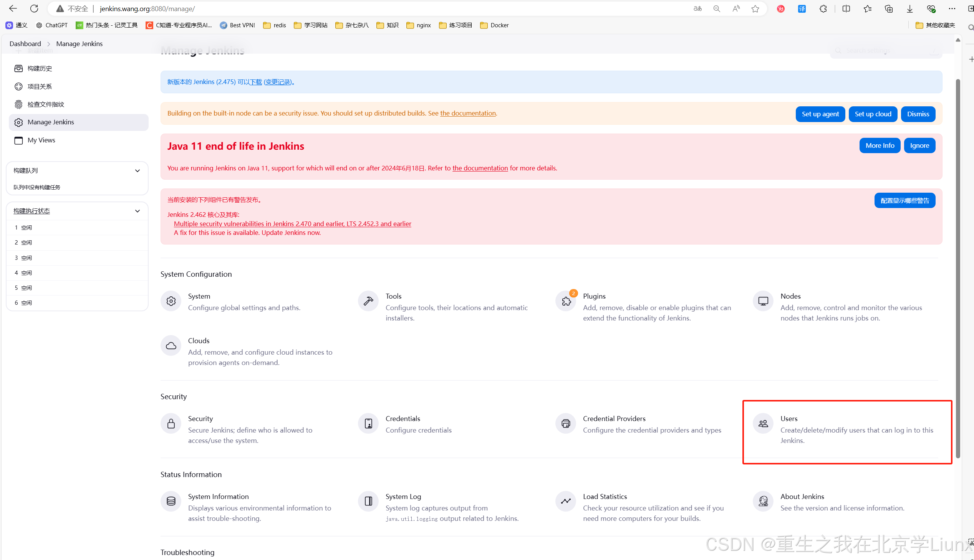Open the Clouds icon
This screenshot has width=974, height=560.
[171, 345]
